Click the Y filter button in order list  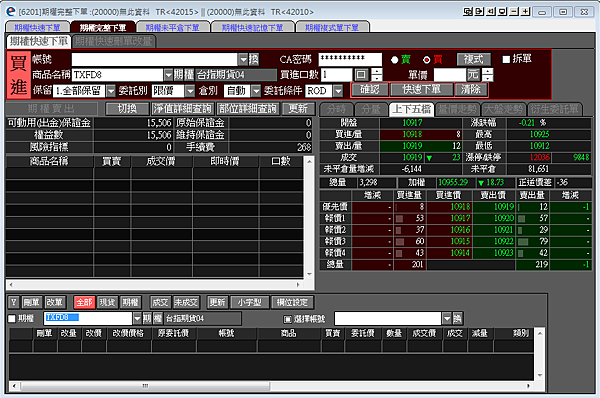14,302
